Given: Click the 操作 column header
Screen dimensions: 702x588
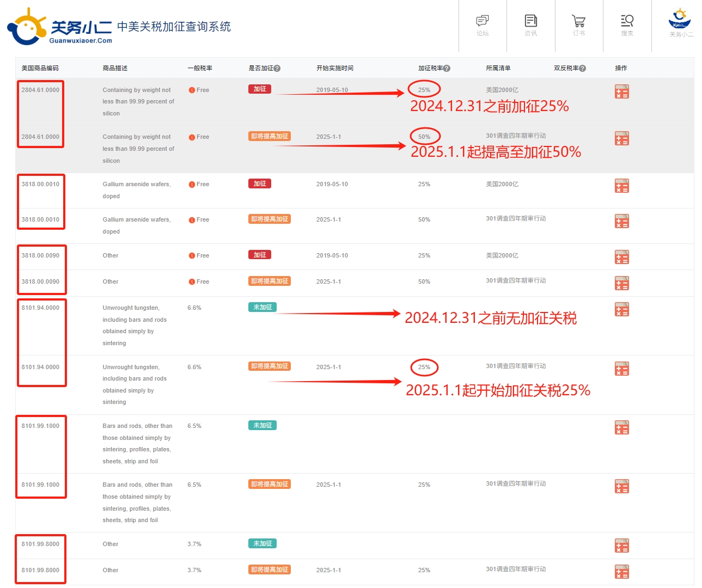Looking at the screenshot, I should [621, 69].
